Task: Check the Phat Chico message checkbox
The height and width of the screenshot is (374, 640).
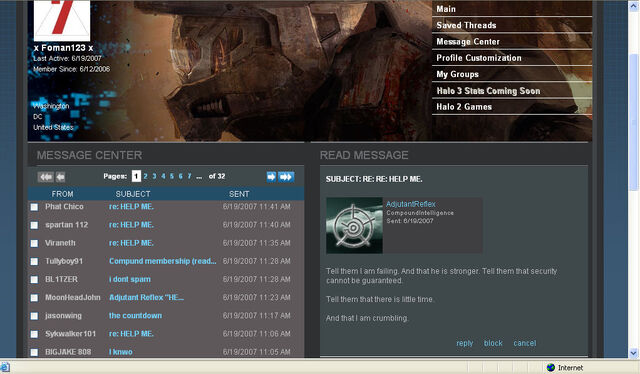Action: [34, 207]
